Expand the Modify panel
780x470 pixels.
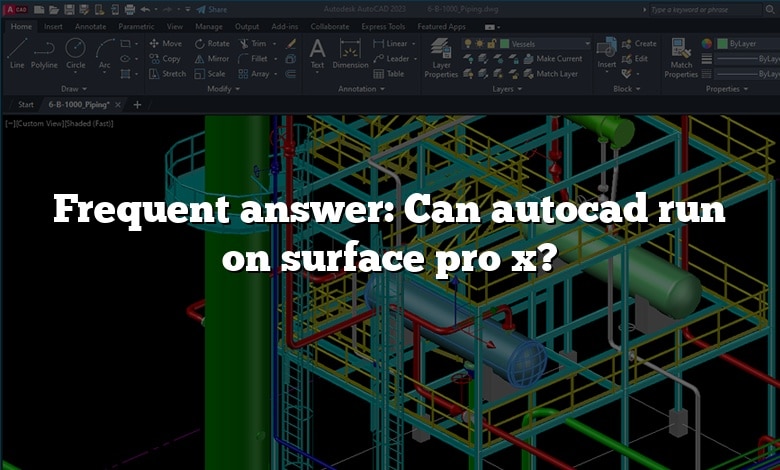click(223, 89)
